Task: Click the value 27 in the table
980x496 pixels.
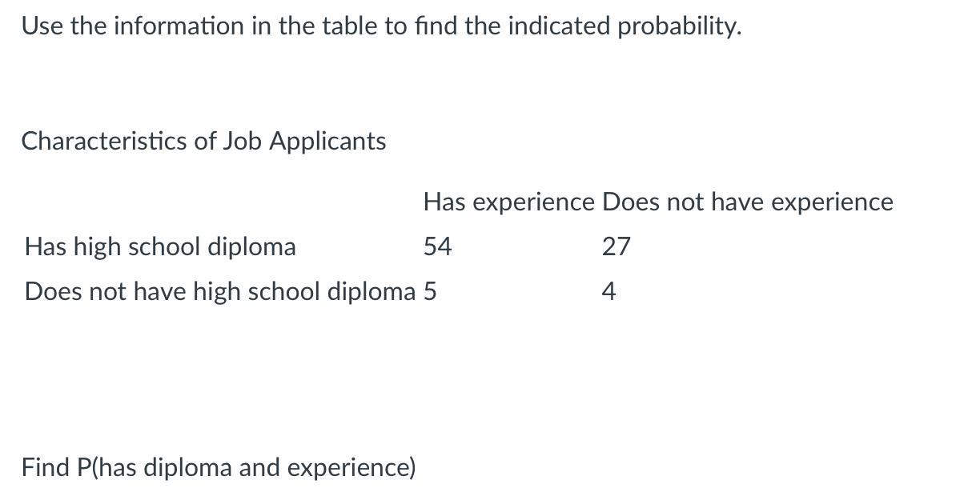Action: click(x=617, y=247)
